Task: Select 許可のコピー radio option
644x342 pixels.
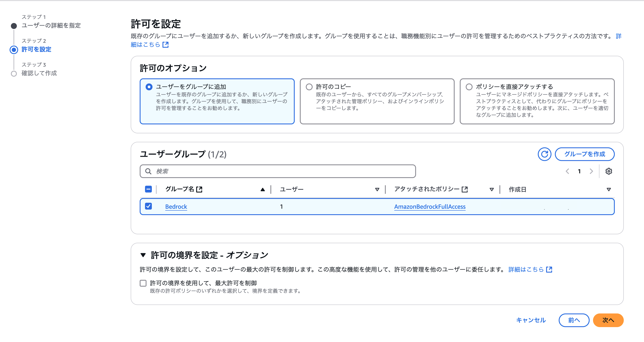Action: pyautogui.click(x=309, y=87)
